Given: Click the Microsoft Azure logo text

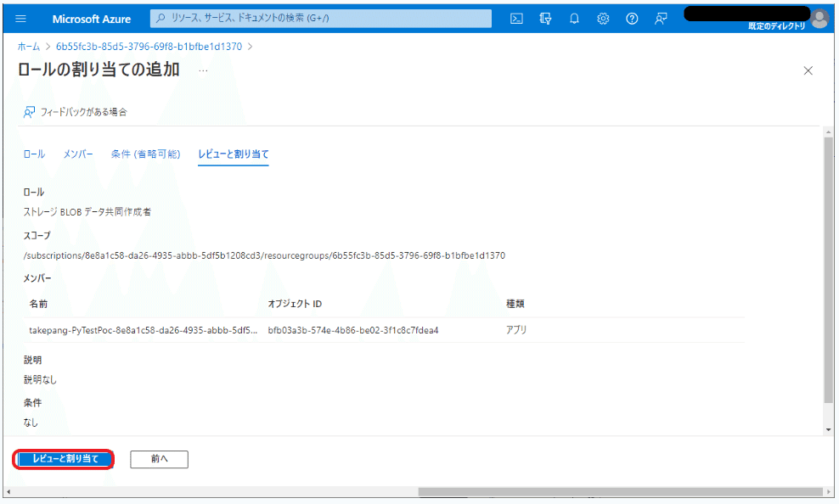Looking at the screenshot, I should click(x=92, y=19).
